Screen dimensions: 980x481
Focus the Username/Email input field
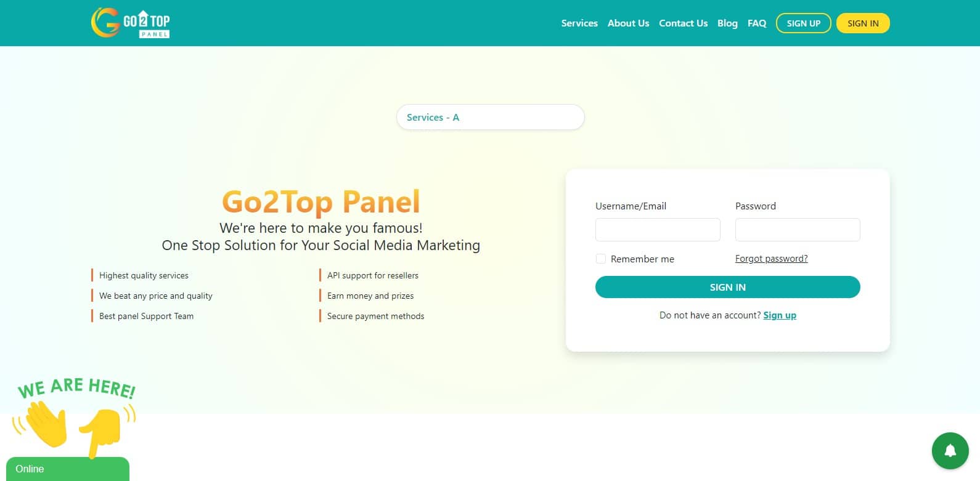[658, 230]
